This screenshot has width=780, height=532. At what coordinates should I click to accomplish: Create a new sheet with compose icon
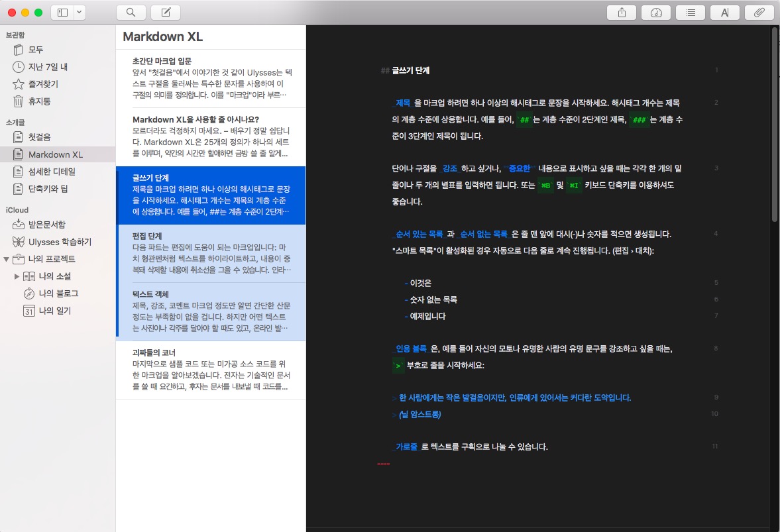(166, 13)
